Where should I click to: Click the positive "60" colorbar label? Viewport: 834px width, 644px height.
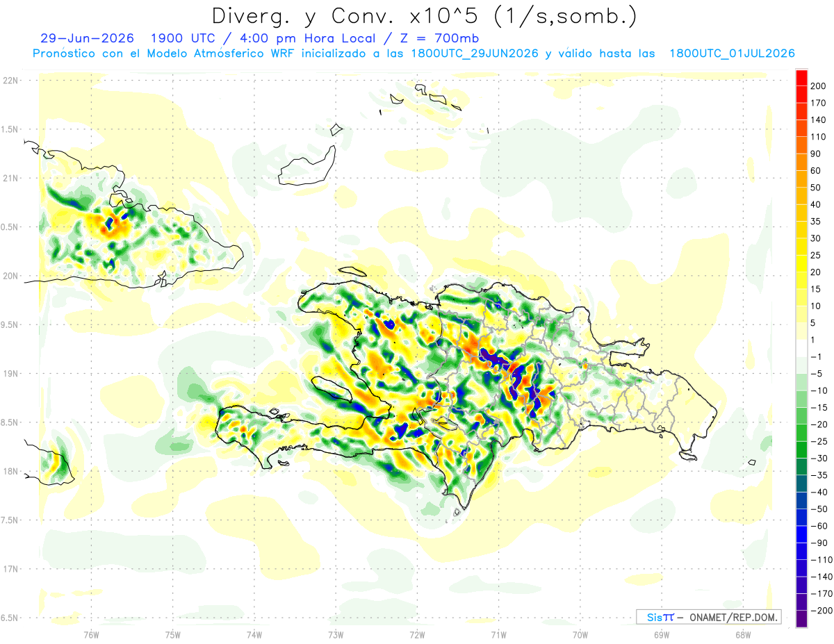pyautogui.click(x=816, y=171)
